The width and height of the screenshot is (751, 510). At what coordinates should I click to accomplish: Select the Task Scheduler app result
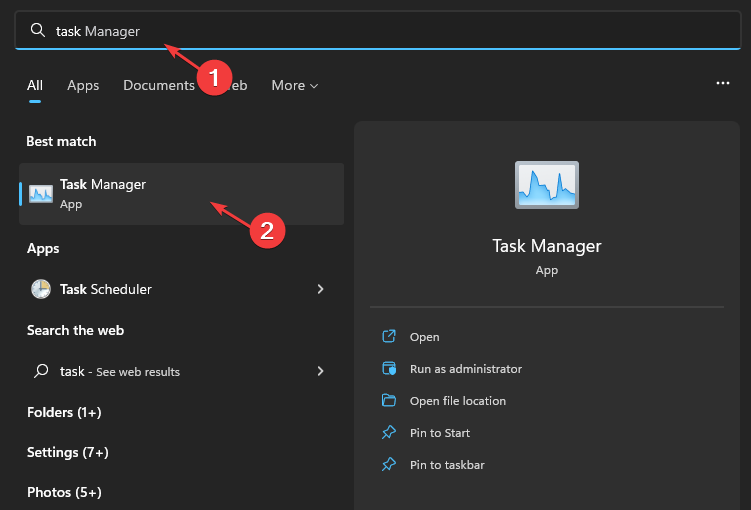182,289
